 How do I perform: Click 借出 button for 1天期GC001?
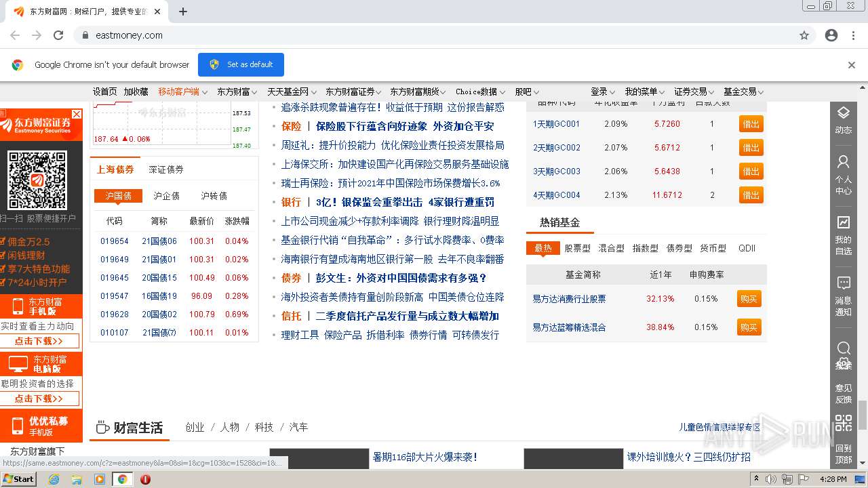tap(751, 124)
